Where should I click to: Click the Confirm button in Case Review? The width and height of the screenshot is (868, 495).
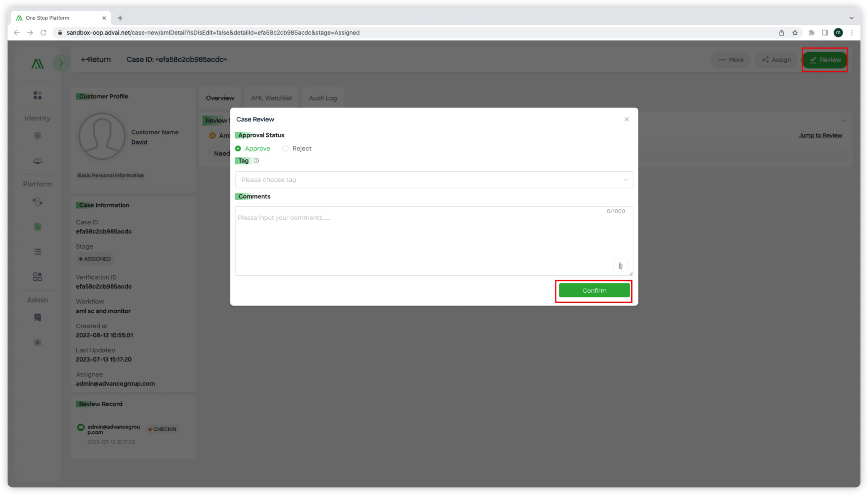tap(594, 290)
